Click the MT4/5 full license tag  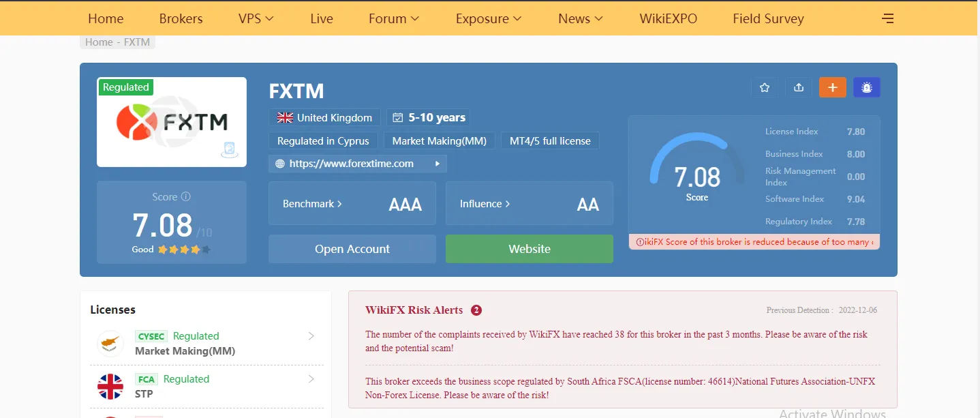(550, 141)
